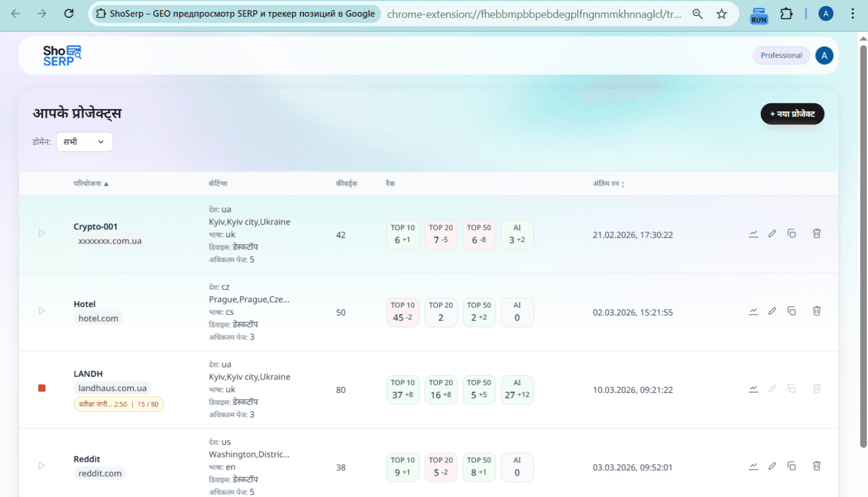Edit the Reddit project
This screenshot has height=497, width=868.
[772, 466]
